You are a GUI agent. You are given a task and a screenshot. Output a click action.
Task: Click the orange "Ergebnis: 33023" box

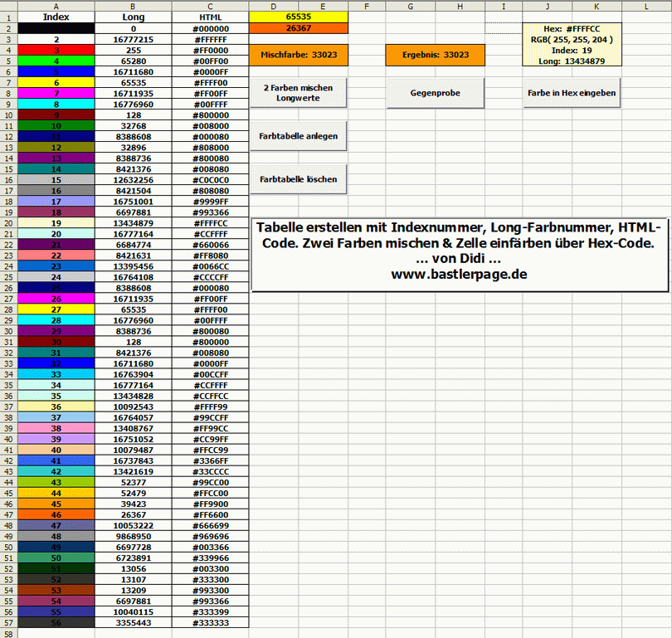[x=436, y=55]
